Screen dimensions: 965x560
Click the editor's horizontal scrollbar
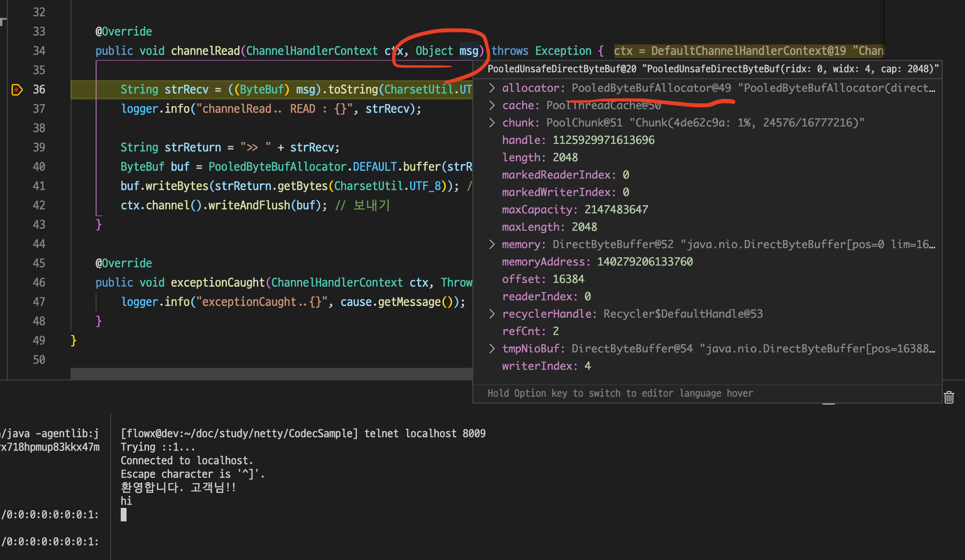tap(270, 374)
